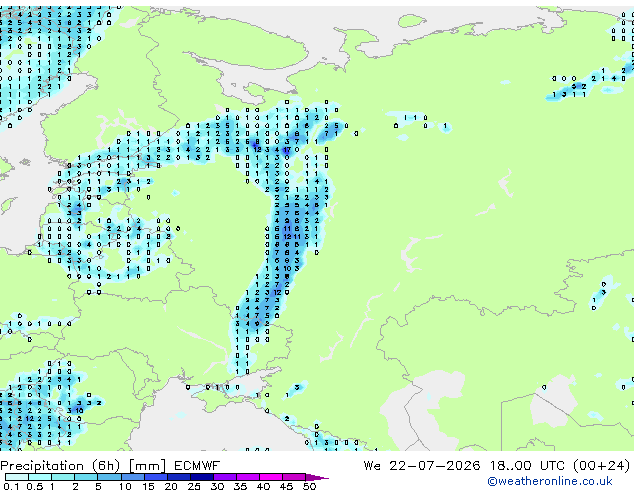
Task: Open the weatheronline.co.uk credit link
Action: pos(549,481)
